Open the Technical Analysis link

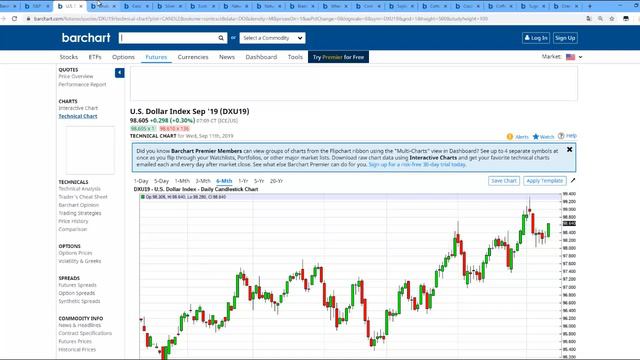coord(80,189)
